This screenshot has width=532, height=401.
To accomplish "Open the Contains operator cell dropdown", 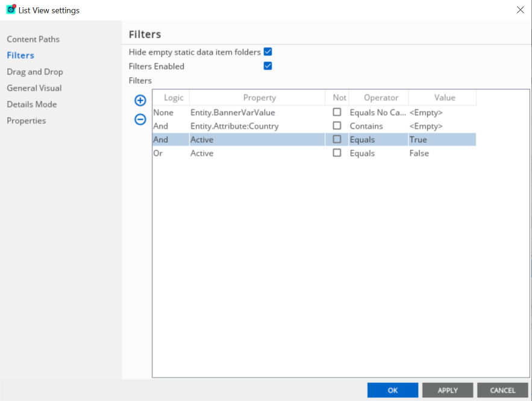I will pos(378,126).
